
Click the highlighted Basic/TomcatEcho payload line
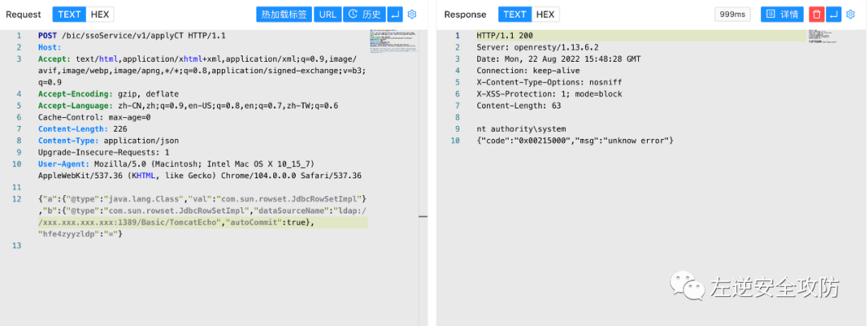pos(202,222)
